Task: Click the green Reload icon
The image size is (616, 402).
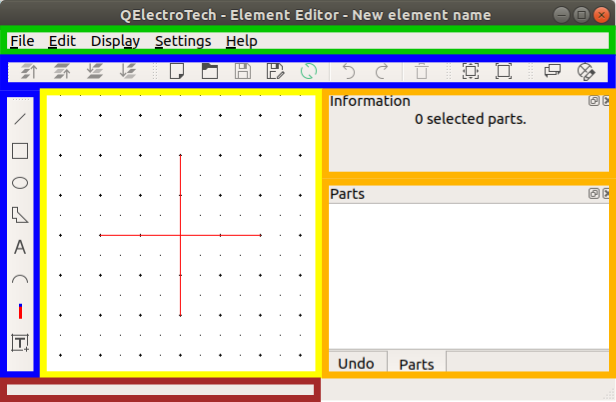Action: pos(309,71)
